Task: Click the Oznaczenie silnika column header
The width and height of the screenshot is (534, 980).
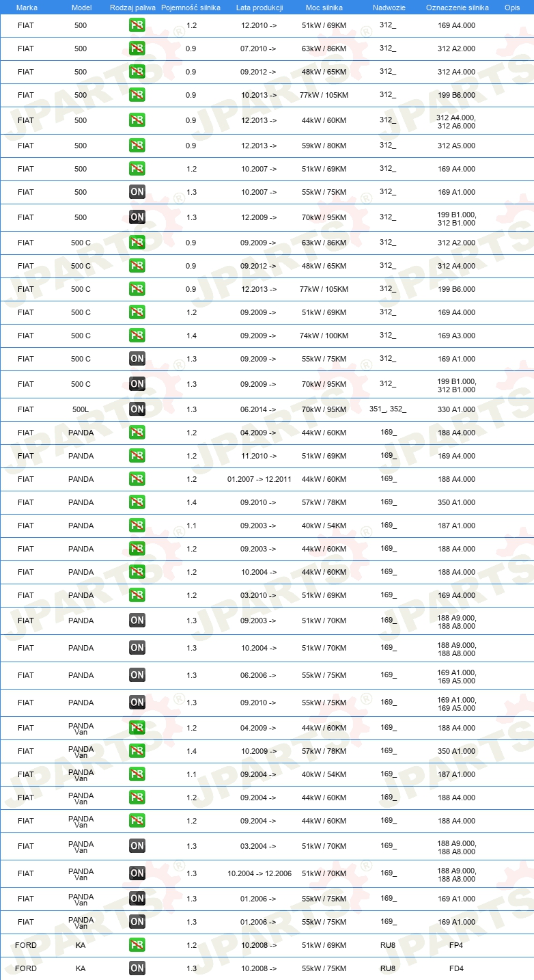Action: point(458,7)
